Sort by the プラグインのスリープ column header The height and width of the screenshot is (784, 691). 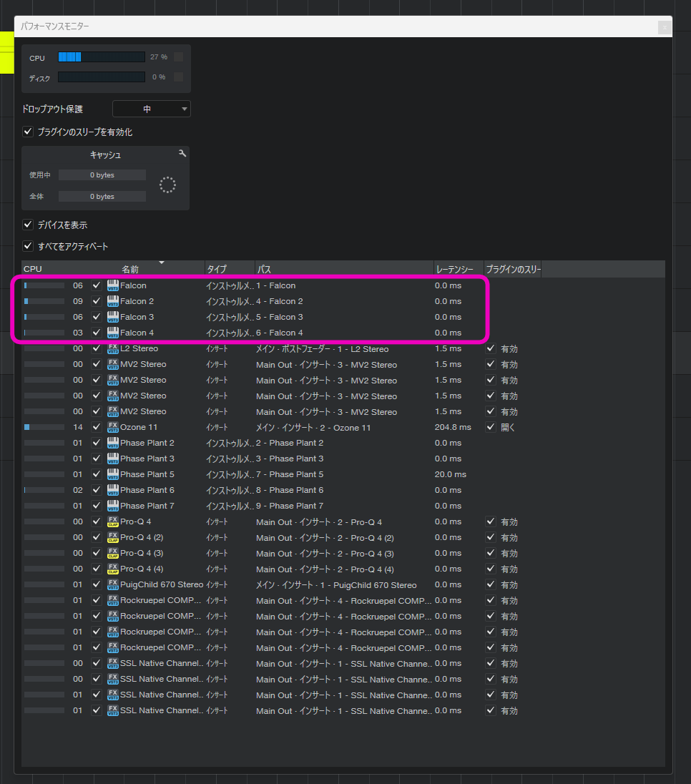click(513, 269)
